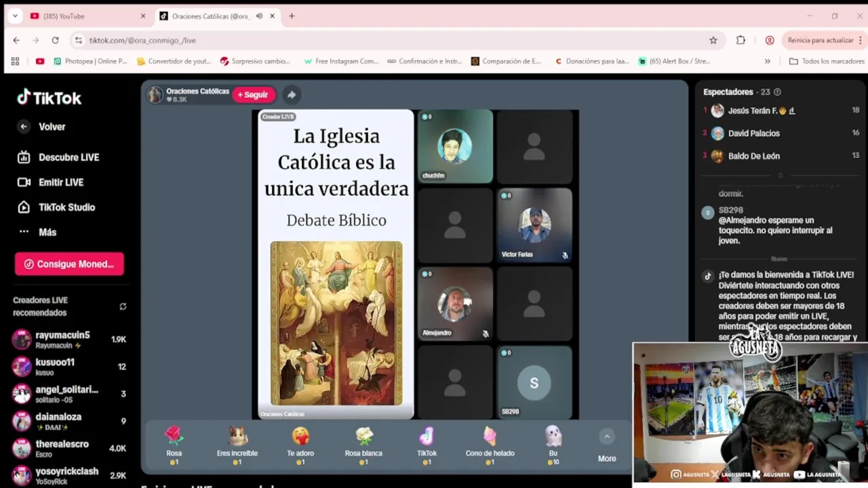This screenshot has height=488, width=868.
Task: Send the Rosa blanca gift
Action: [x=363, y=445]
